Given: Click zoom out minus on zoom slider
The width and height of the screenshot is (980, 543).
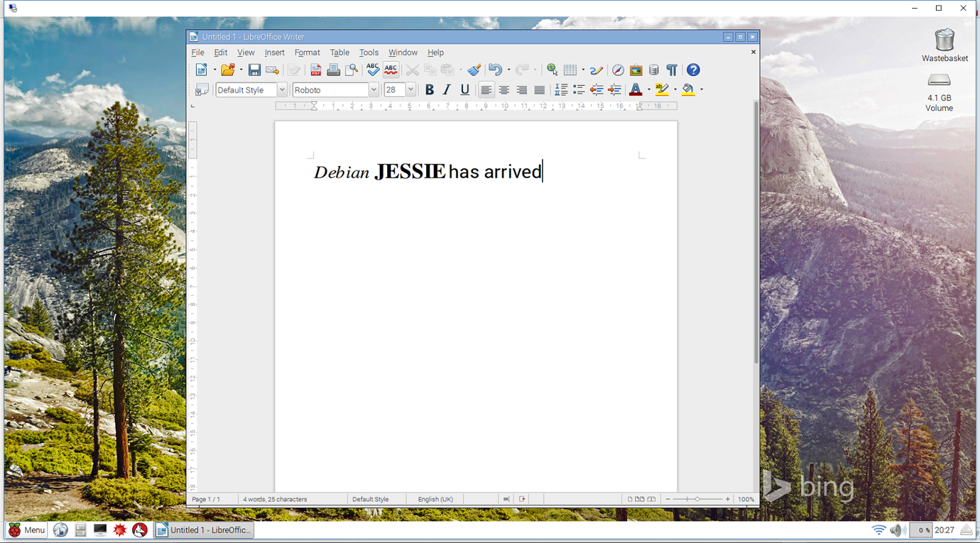Looking at the screenshot, I should (668, 499).
